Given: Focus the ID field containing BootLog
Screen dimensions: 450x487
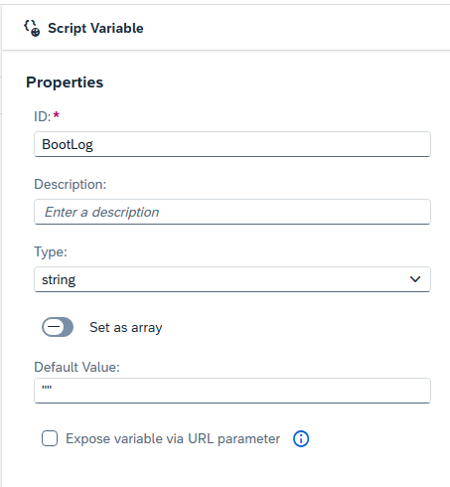Looking at the screenshot, I should click(232, 144).
